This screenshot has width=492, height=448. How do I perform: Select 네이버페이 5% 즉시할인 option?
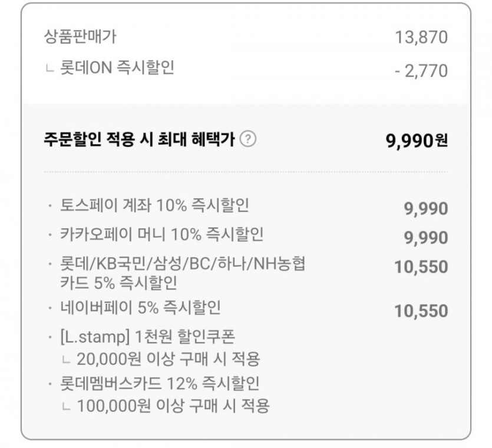point(140,307)
